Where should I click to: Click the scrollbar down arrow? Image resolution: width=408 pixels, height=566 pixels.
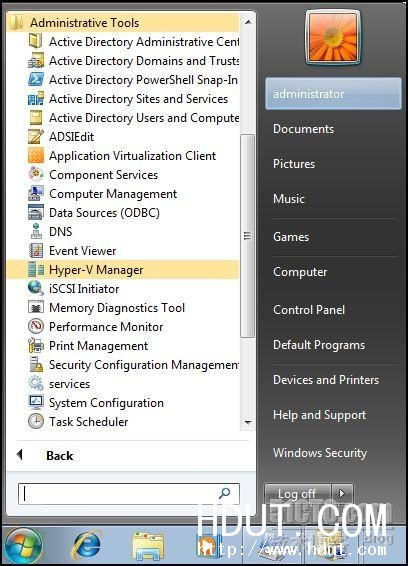(x=248, y=422)
